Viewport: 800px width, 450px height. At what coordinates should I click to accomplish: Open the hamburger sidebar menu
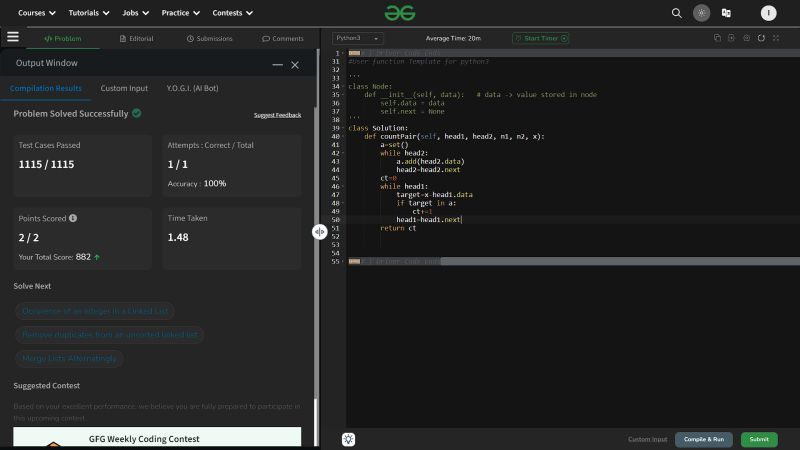[13, 37]
